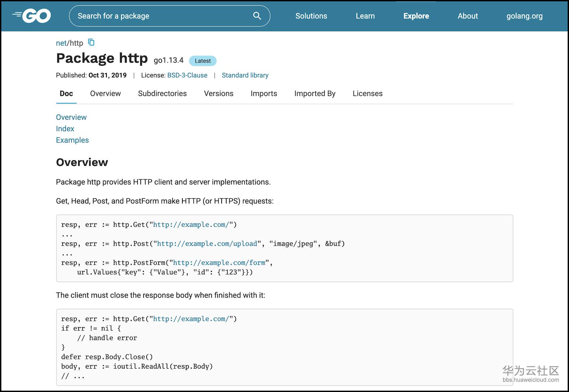Click the Explore menu entry
This screenshot has height=392, width=569.
[416, 16]
